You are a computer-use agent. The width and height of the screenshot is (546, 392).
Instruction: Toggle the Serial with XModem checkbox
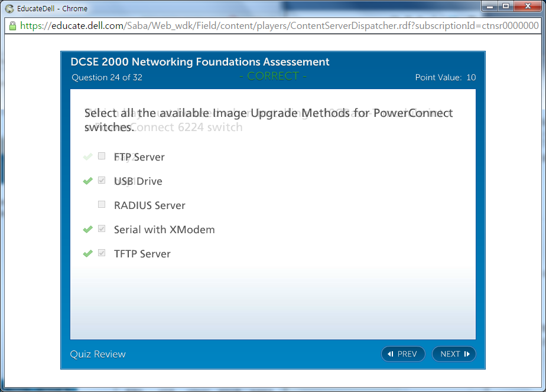pyautogui.click(x=102, y=229)
